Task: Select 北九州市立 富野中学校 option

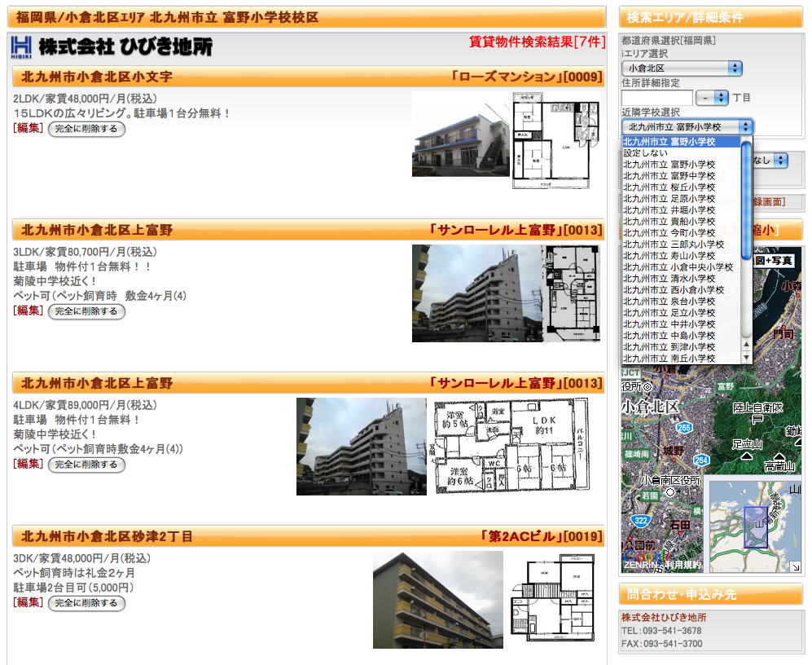Action: [681, 176]
